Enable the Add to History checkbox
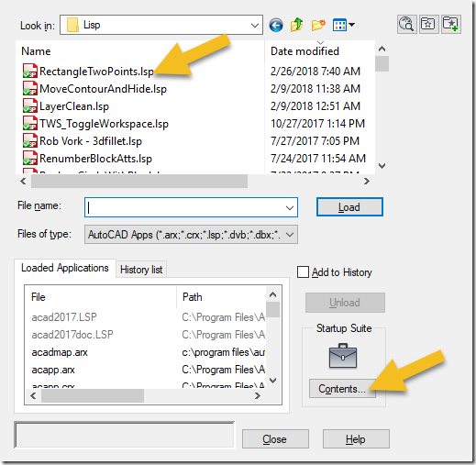476x465 pixels. pyautogui.click(x=303, y=272)
